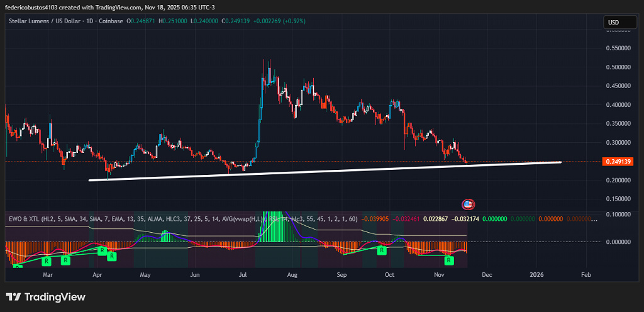Screen dimensions: 644x312
Task: Select the R marker on the November indicator
Action: click(x=449, y=260)
